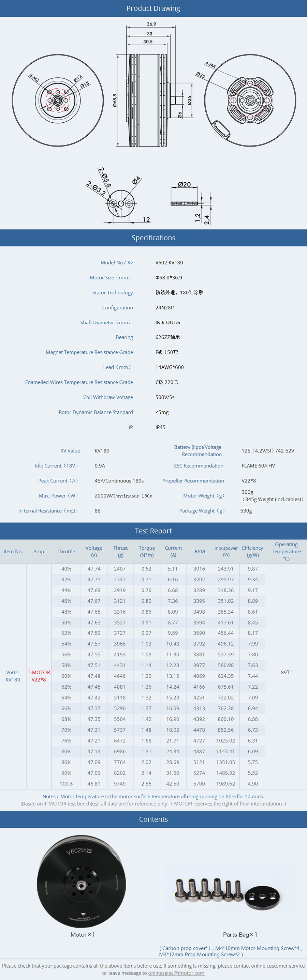The image size is (307, 980).
Task: Click thrust value 4431
Action: pos(120,665)
